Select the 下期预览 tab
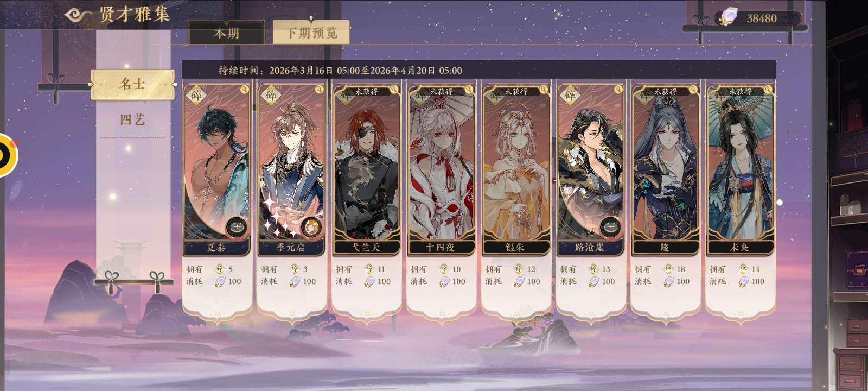This screenshot has width=868, height=391. 311,33
